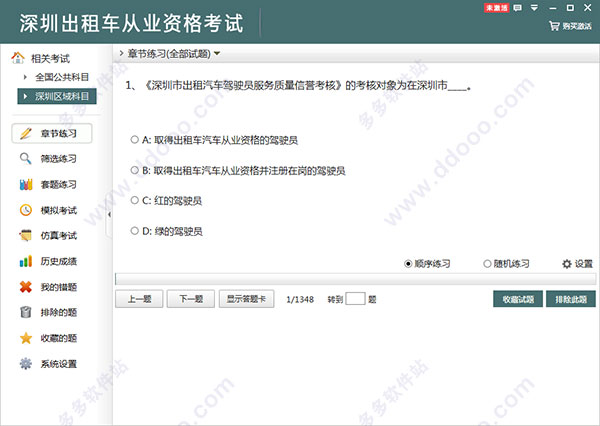
Task: Click the 转到 question number input box
Action: pos(355,299)
